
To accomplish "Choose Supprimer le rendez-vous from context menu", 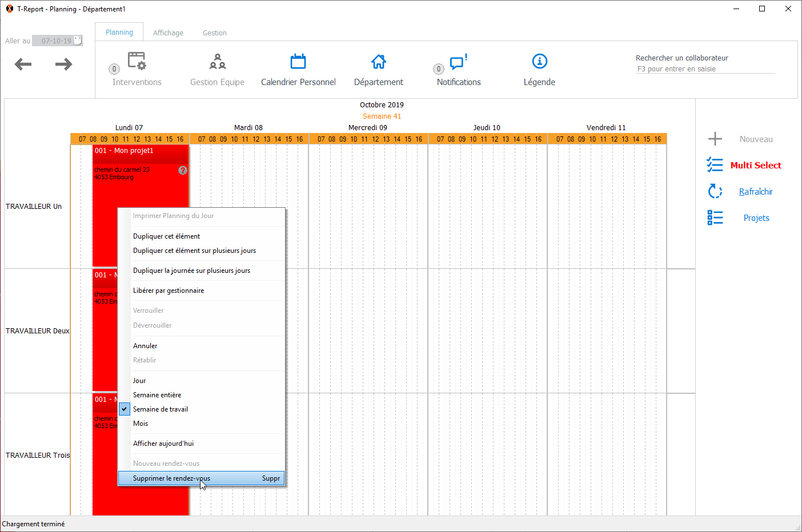I will click(171, 478).
